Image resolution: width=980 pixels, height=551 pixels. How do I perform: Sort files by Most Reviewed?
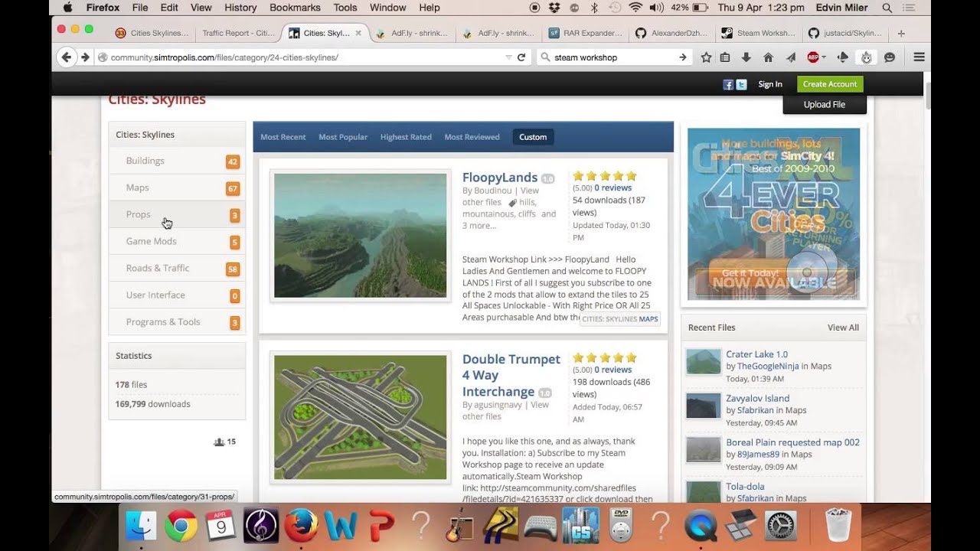coord(472,137)
